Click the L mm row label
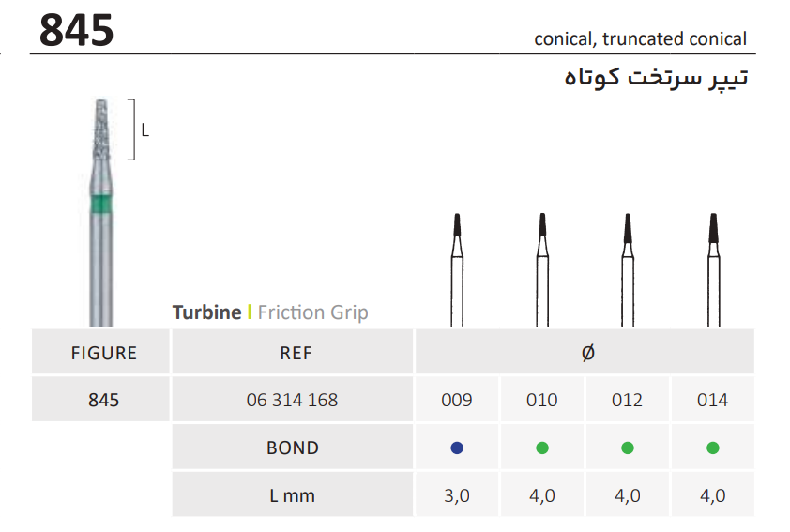Image resolution: width=790 pixels, height=532 pixels. click(292, 494)
